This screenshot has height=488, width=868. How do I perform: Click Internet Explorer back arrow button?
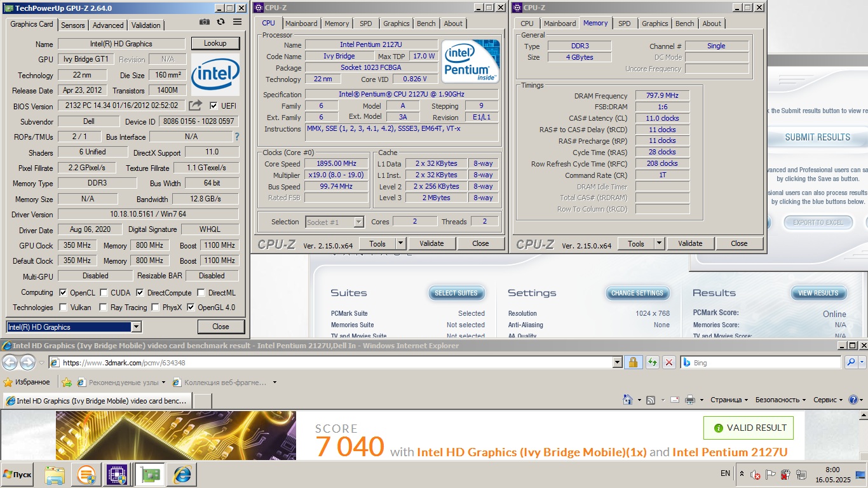[10, 363]
